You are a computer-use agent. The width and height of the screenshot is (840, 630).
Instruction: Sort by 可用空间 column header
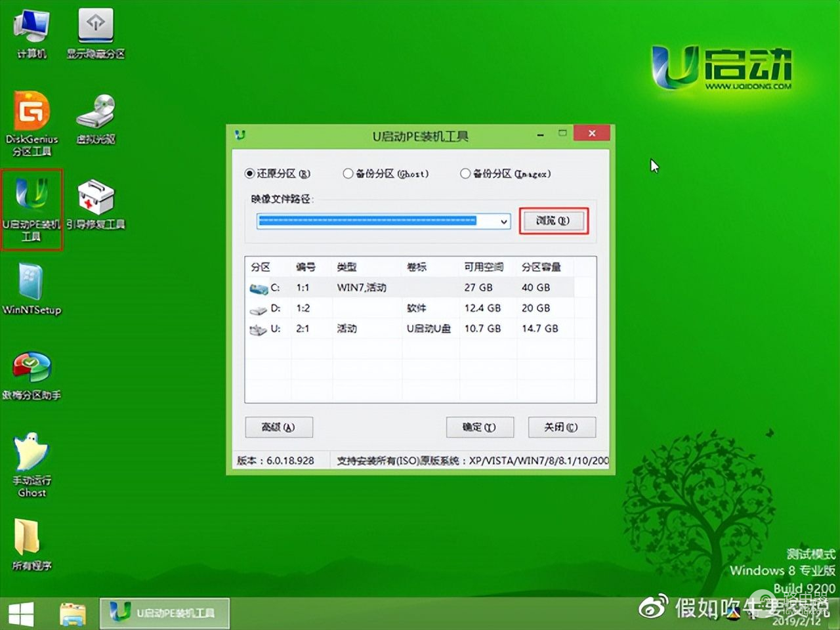(x=484, y=267)
